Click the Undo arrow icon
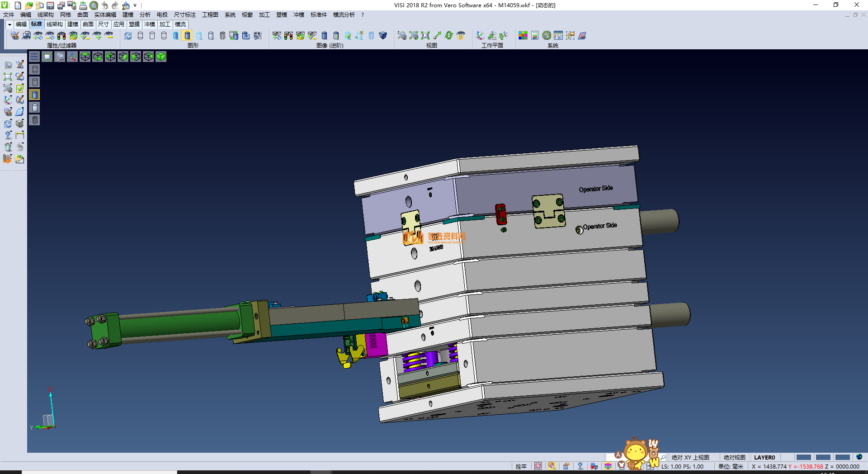 [105, 5]
